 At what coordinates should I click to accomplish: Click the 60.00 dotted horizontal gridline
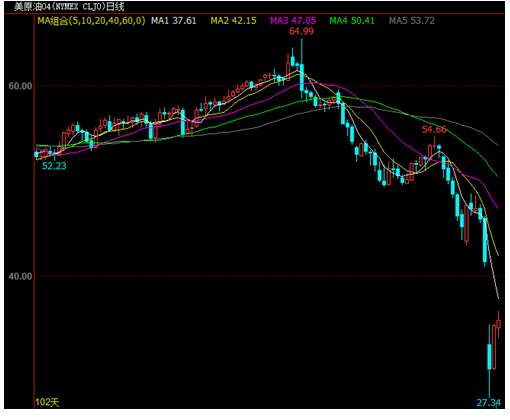pos(269,86)
